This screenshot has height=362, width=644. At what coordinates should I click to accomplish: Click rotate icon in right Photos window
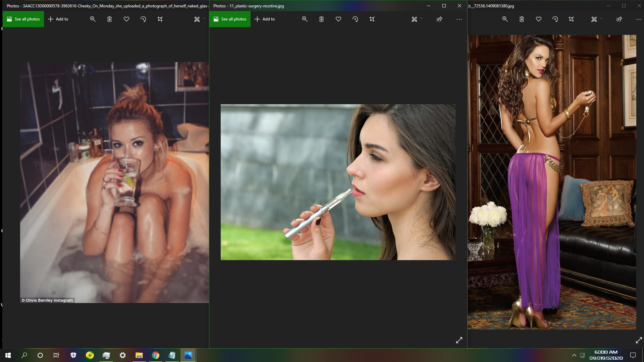pyautogui.click(x=555, y=19)
